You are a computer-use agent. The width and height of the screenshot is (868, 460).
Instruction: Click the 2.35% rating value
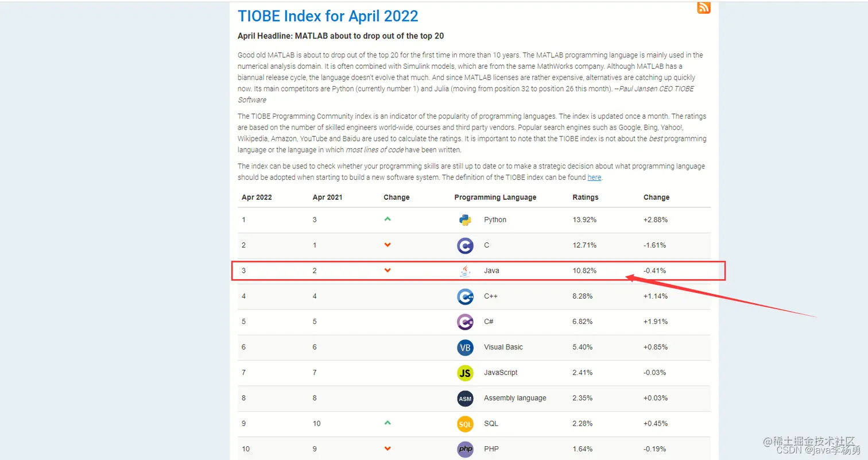click(583, 398)
